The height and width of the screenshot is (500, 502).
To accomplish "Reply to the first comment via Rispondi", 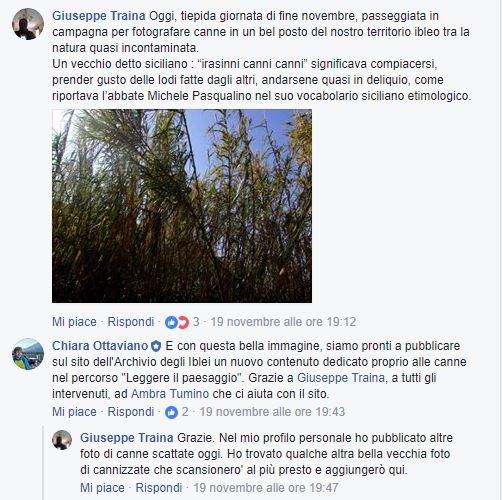I will click(131, 322).
